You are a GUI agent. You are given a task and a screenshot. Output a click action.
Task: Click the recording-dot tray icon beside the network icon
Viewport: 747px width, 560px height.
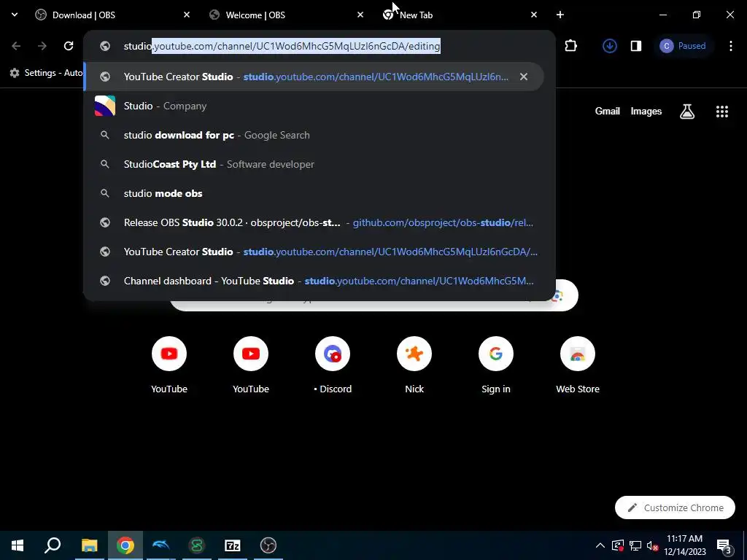pos(617,545)
